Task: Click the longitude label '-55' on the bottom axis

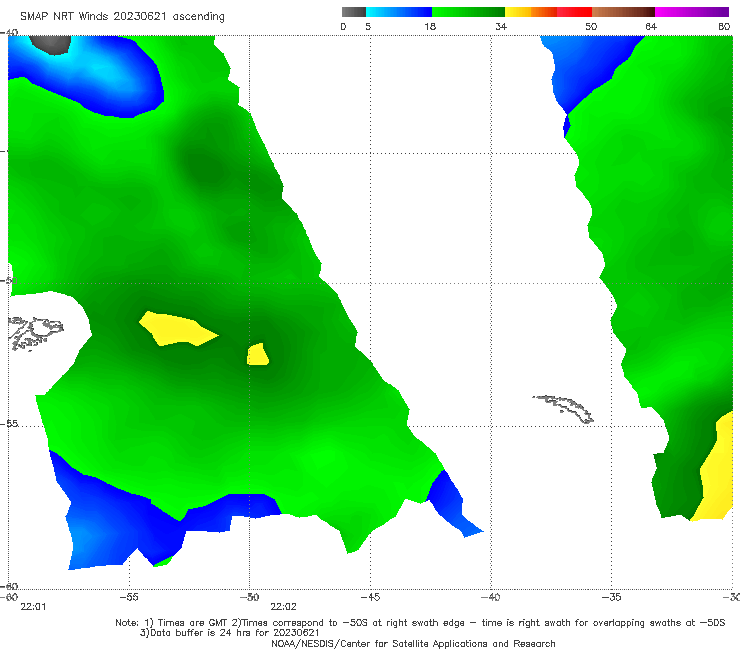Action: pyautogui.click(x=129, y=597)
